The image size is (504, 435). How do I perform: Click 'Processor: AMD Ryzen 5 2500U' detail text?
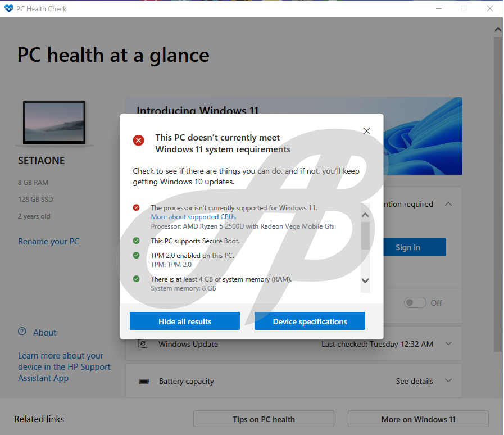pos(243,226)
